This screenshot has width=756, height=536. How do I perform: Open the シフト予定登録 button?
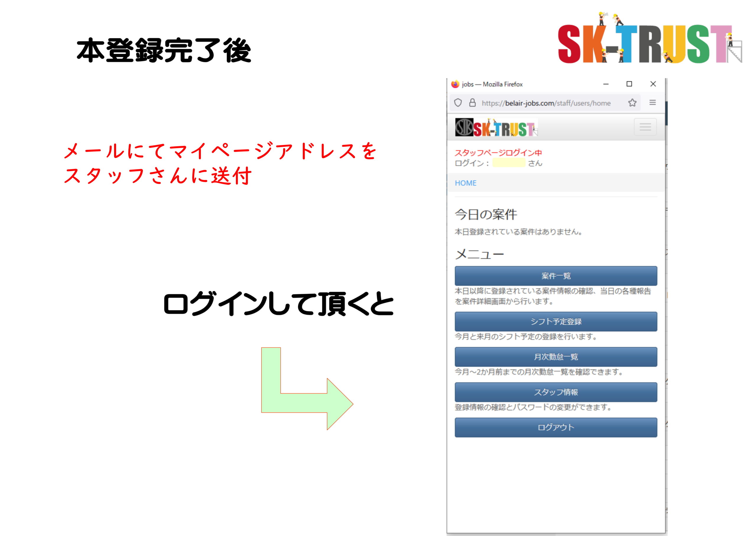click(x=556, y=322)
